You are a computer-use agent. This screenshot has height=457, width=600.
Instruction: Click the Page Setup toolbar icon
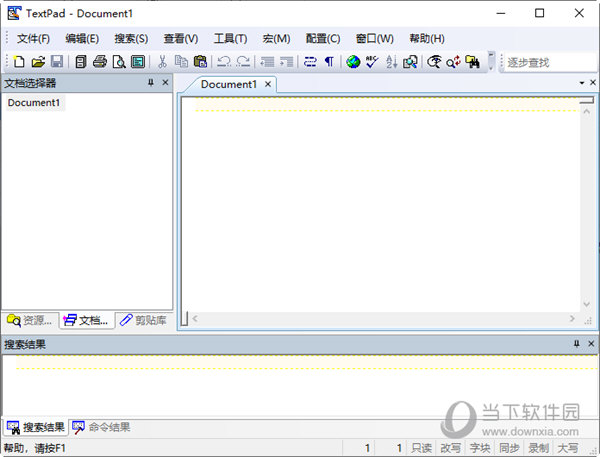pyautogui.click(x=138, y=62)
